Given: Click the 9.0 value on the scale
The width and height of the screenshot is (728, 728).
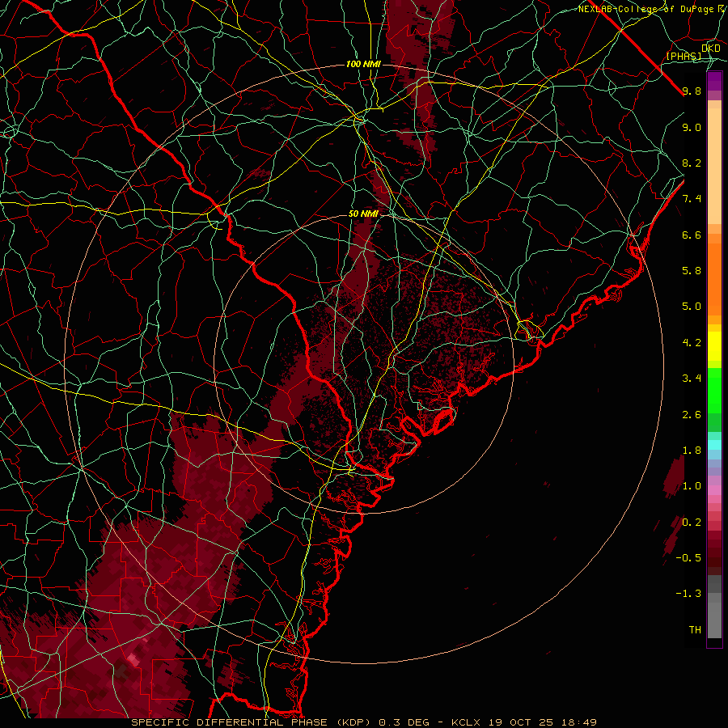Looking at the screenshot, I should [692, 127].
